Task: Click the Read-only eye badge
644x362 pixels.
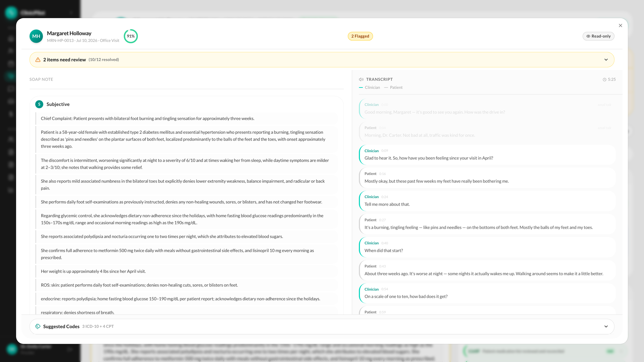Action: [x=598, y=36]
